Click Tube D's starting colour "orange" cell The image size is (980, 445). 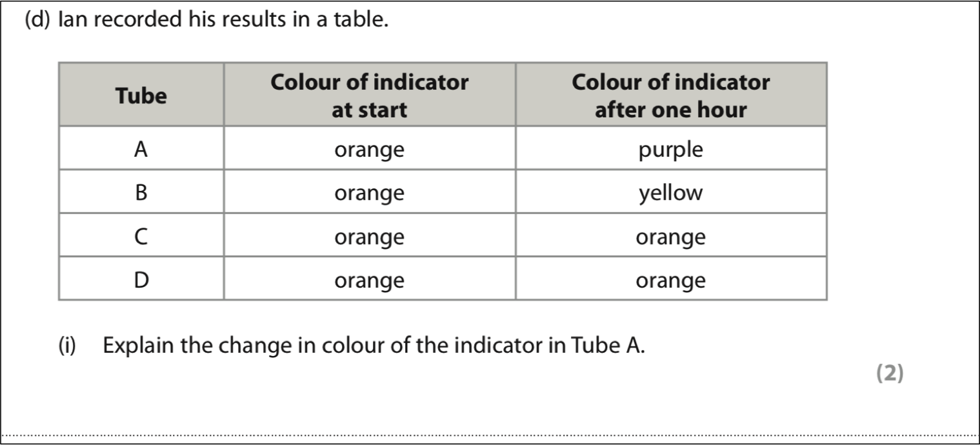point(370,279)
